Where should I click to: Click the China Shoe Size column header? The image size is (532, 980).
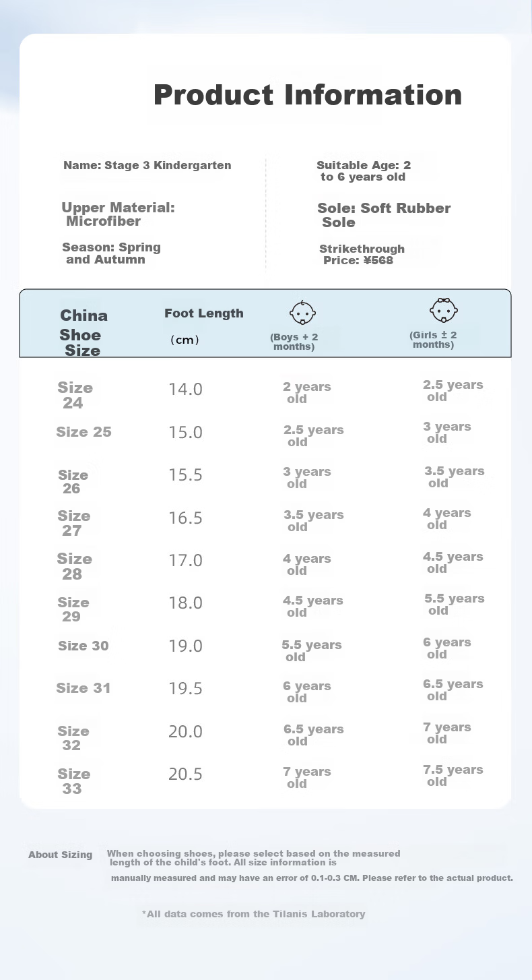point(83,332)
